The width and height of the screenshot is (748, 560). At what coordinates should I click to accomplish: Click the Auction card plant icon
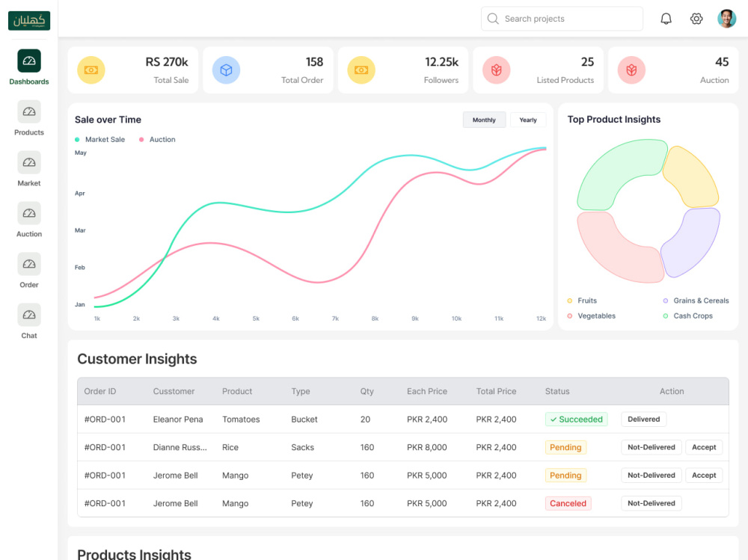[x=631, y=70]
